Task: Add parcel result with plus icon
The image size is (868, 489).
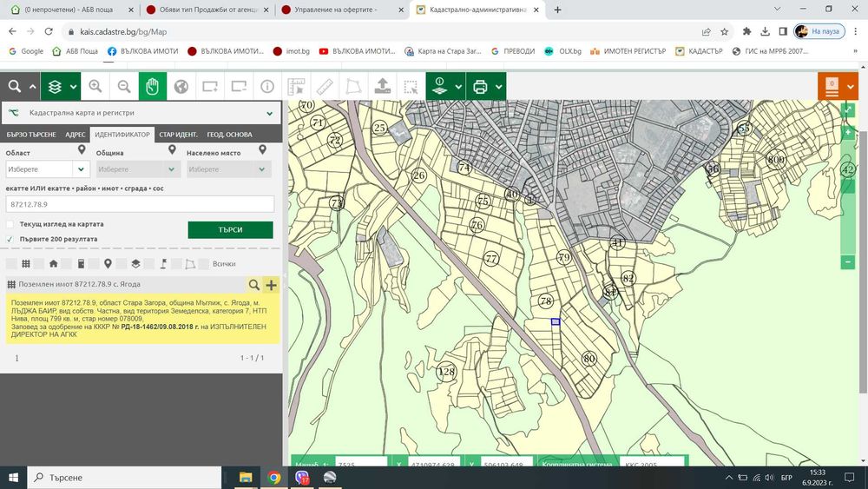Action: [x=272, y=284]
